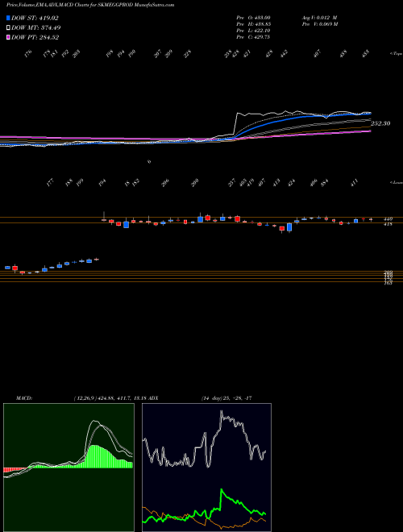
Task: Click the green ADX line peak
Action: tap(222, 490)
